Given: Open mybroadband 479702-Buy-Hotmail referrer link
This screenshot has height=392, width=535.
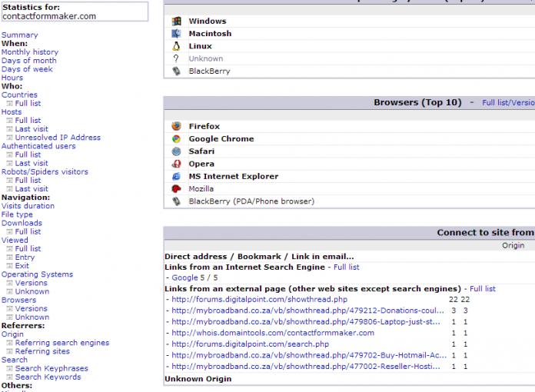Looking at the screenshot, I should (309, 355).
